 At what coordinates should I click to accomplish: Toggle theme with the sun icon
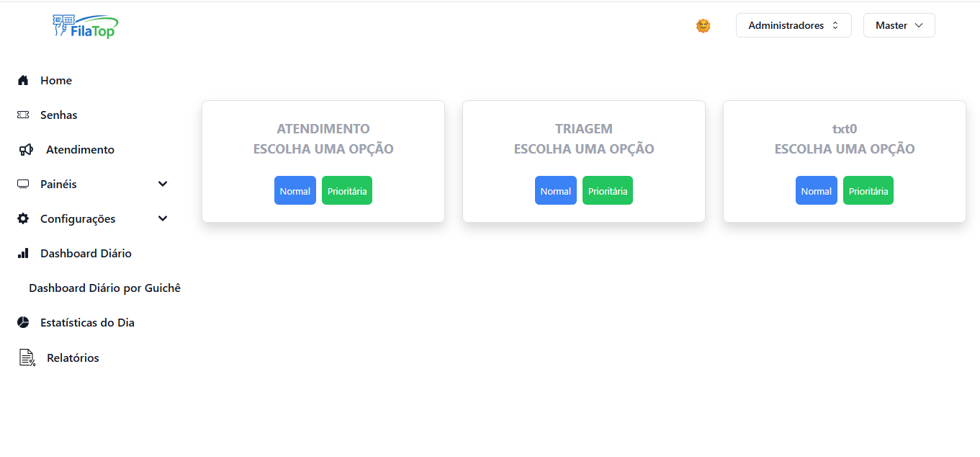coord(703,26)
